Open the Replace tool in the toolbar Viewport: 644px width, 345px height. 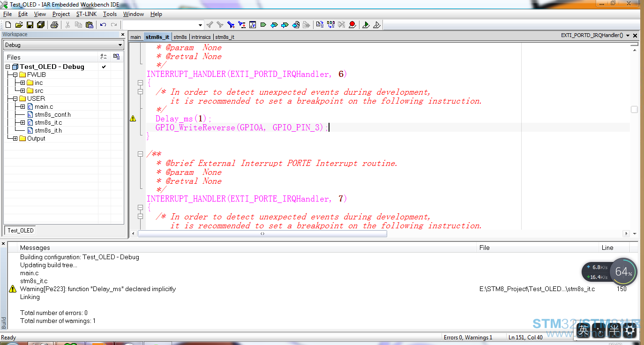point(242,25)
